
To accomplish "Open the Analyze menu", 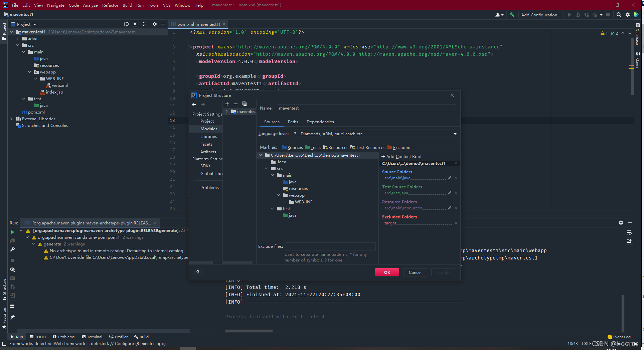I will (90, 5).
